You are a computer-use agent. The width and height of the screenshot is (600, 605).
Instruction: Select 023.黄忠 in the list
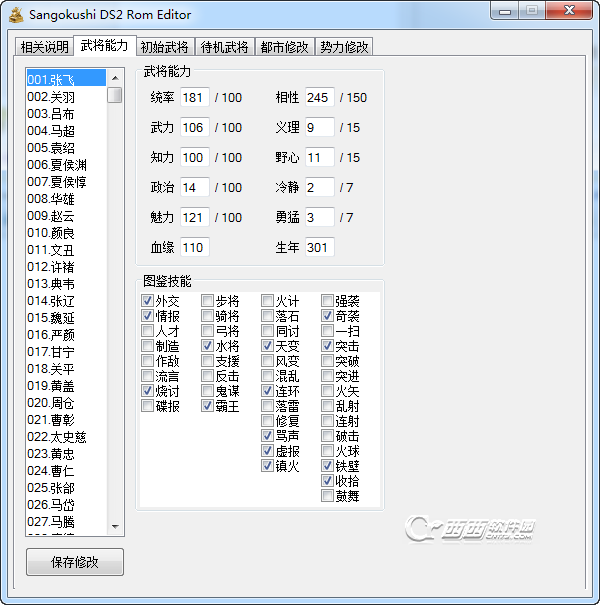point(66,454)
